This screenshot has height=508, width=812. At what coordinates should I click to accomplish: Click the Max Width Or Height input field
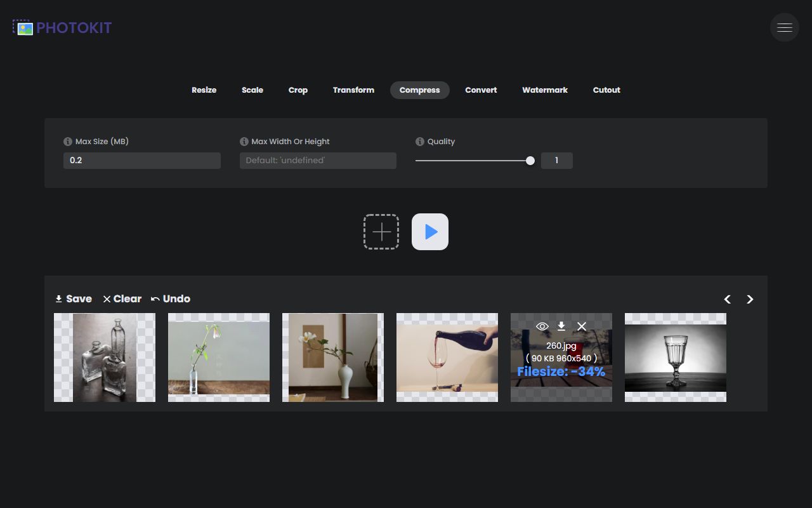tap(318, 161)
